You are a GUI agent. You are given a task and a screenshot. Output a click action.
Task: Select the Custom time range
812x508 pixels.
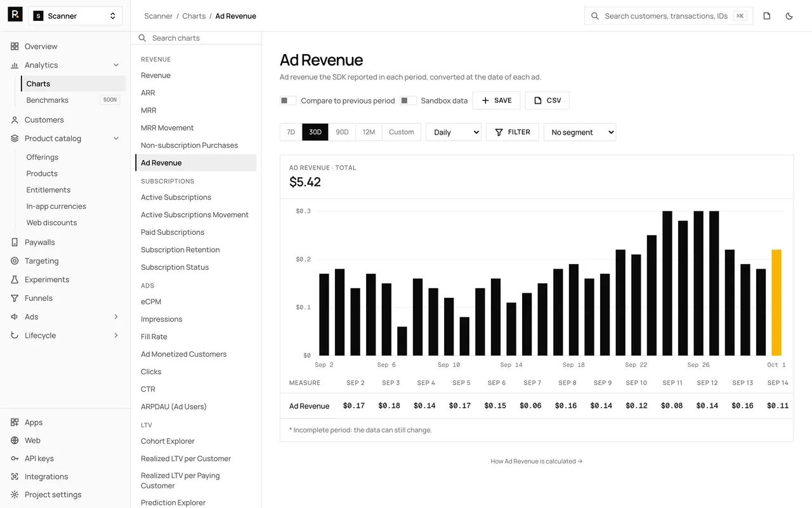(402, 132)
